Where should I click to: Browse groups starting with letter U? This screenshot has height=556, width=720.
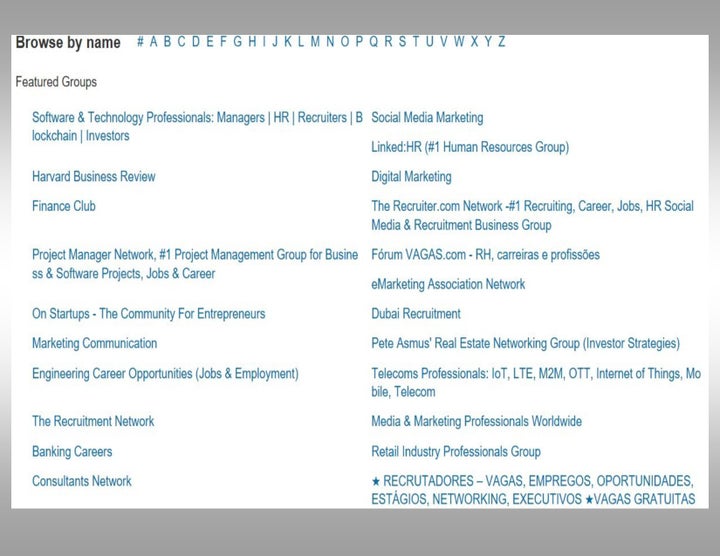click(430, 42)
